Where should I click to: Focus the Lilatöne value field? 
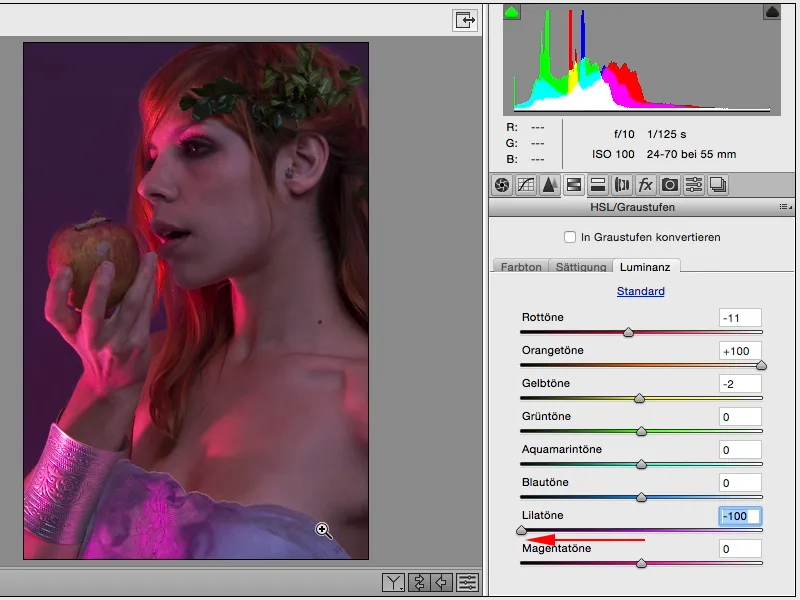pyautogui.click(x=740, y=516)
